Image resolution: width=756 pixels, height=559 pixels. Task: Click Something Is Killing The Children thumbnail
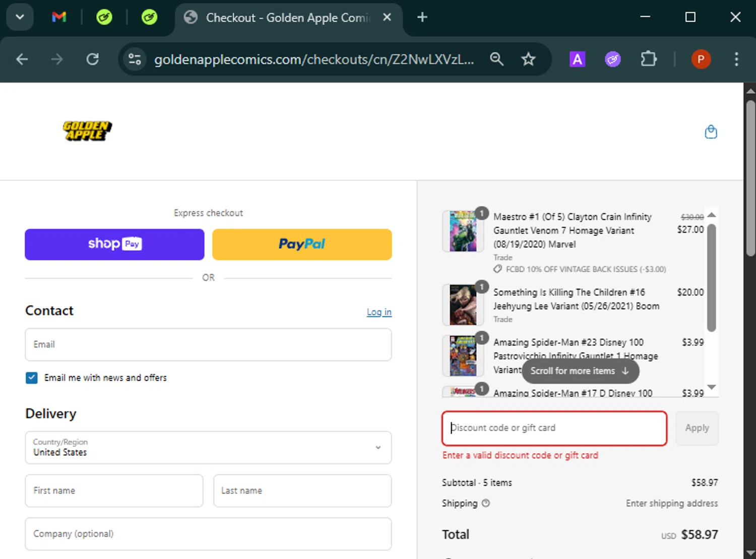463,305
